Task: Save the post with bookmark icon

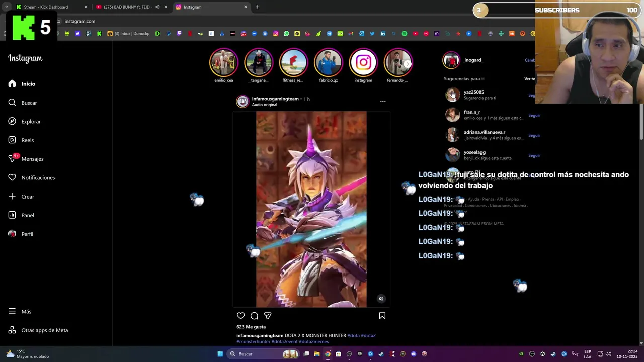Action: (382, 316)
